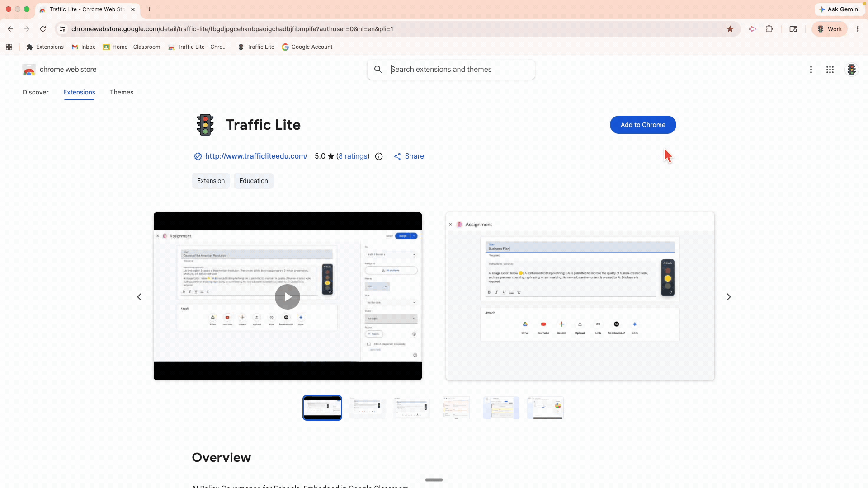The width and height of the screenshot is (868, 488).
Task: Click the media/cast arrow icon in toolbar
Action: click(752, 29)
